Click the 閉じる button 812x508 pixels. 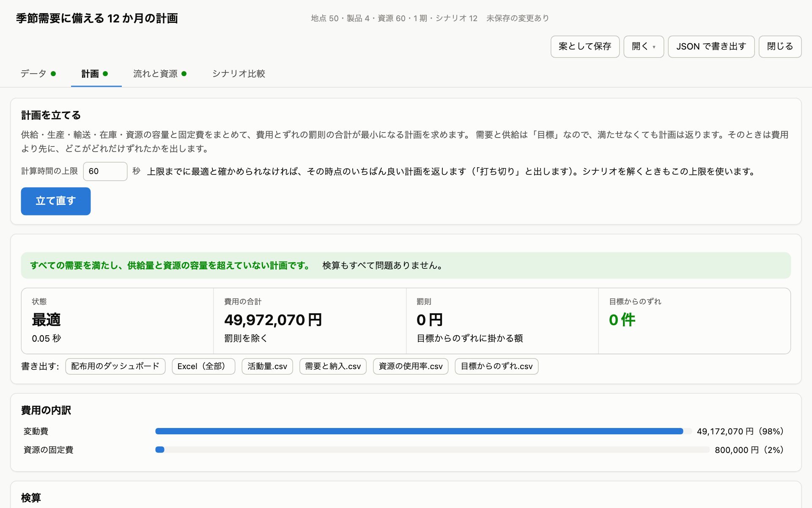780,47
